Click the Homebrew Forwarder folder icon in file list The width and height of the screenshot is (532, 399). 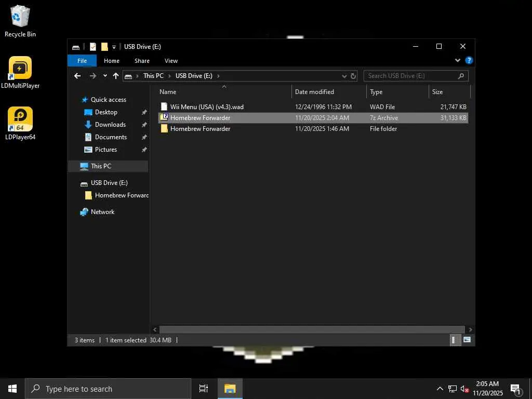(164, 129)
